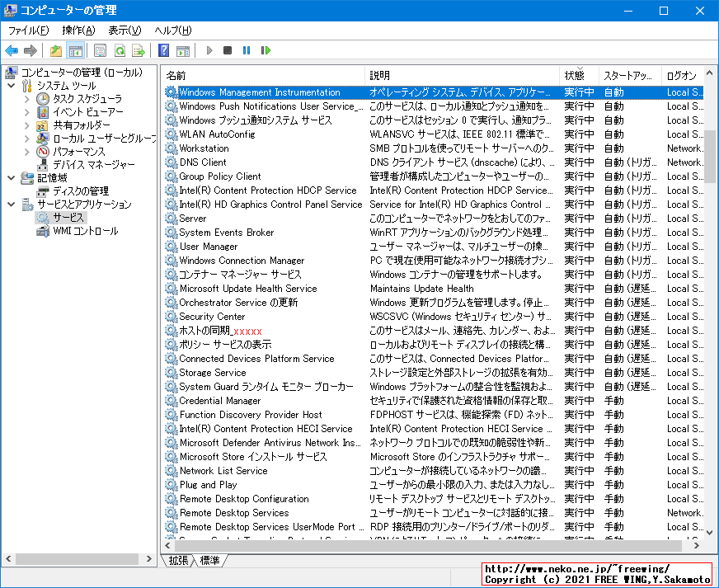Open help with the question mark icon

pyautogui.click(x=162, y=50)
